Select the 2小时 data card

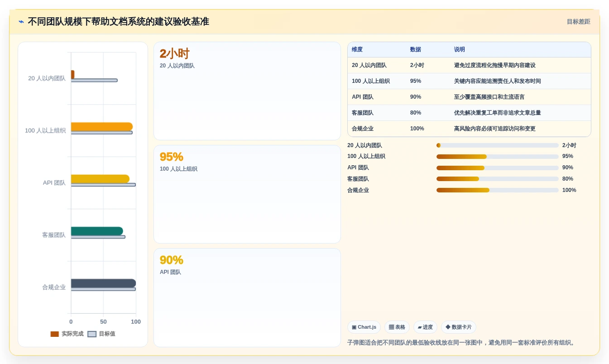247,91
